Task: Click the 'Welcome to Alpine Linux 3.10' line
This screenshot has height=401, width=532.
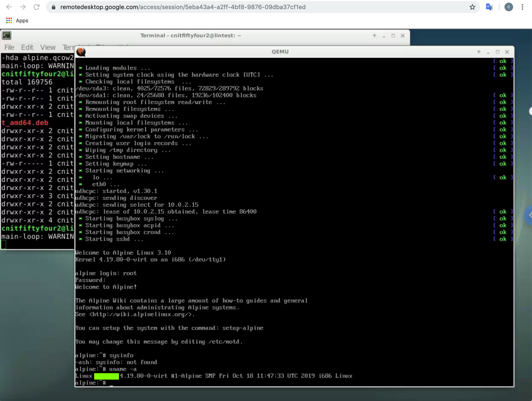Action: tap(123, 252)
